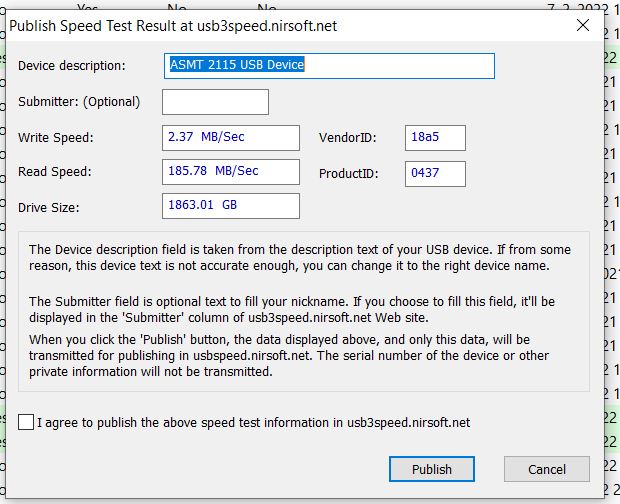This screenshot has width=620, height=504.
Task: Cancel the publish dialog
Action: (546, 469)
